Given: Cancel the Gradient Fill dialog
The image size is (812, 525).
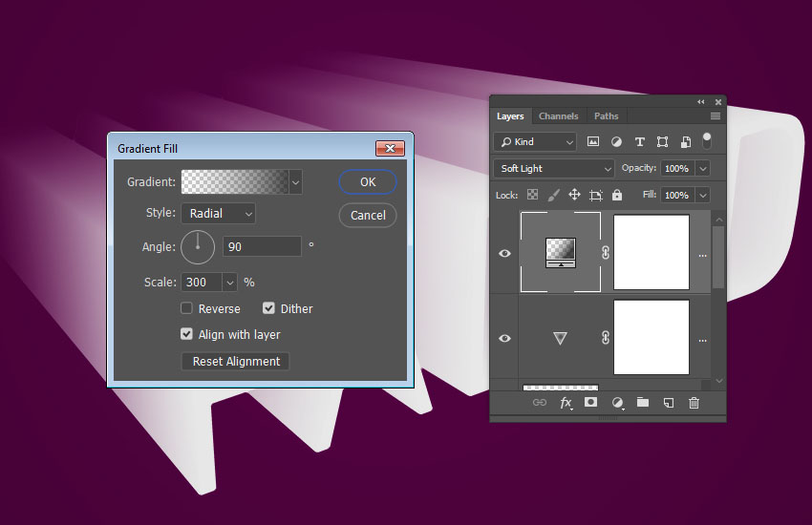Looking at the screenshot, I should [x=368, y=215].
